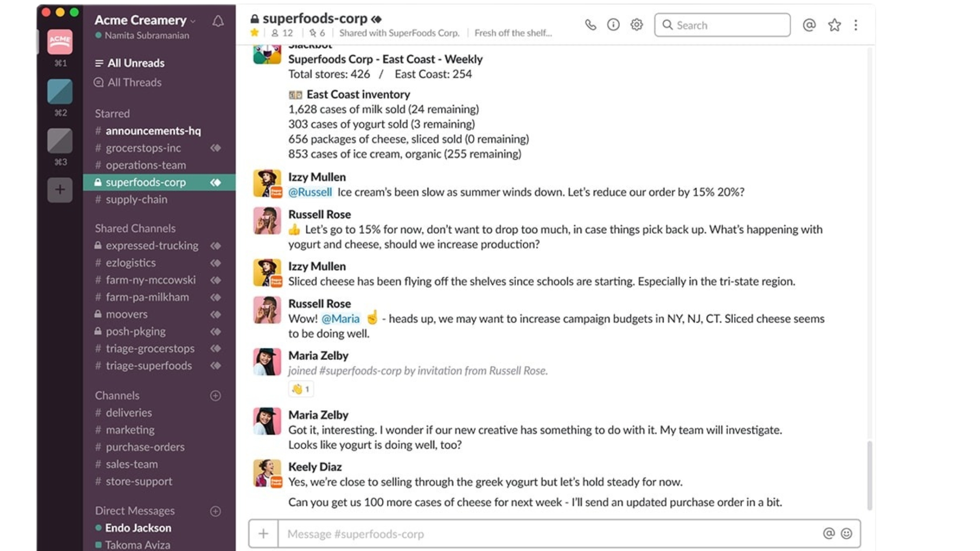This screenshot has height=551, width=980.
Task: Switch to the ACME workspace icon
Action: [x=59, y=42]
